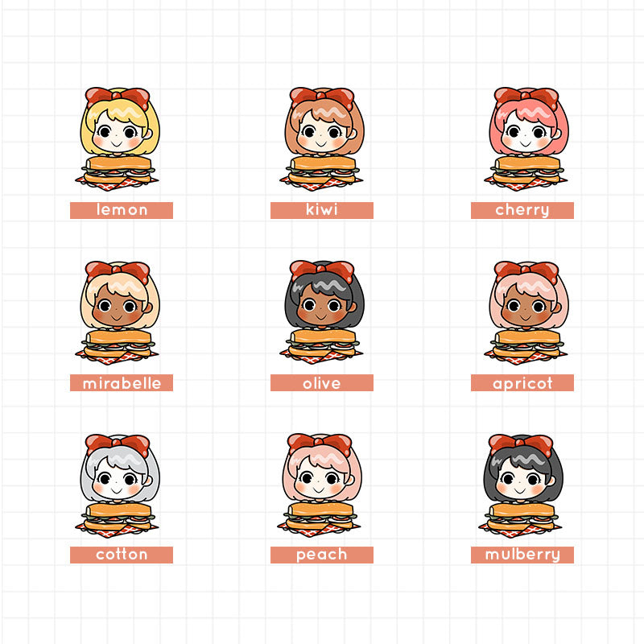The height and width of the screenshot is (644, 644).
Task: Choose the pink-haired cherry character
Action: pyautogui.click(x=526, y=138)
